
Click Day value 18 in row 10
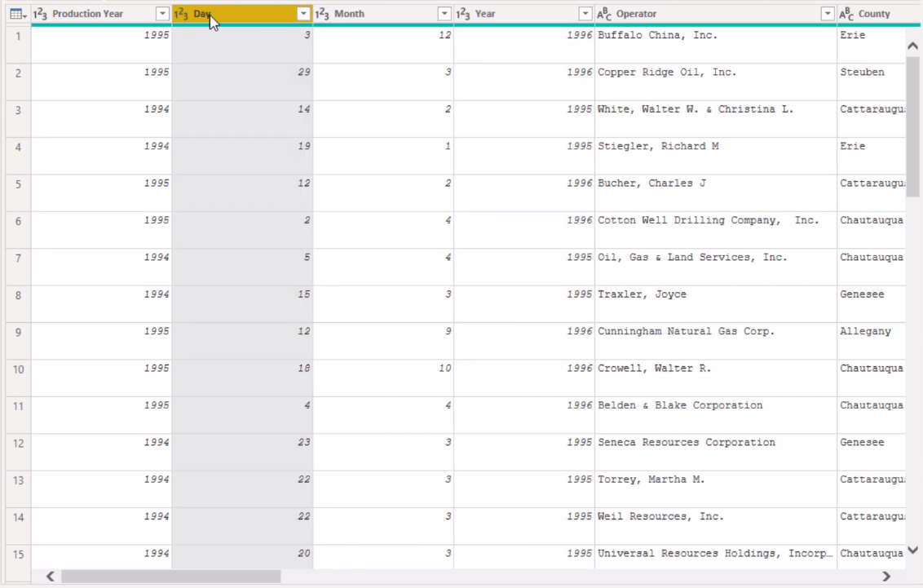tap(242, 378)
